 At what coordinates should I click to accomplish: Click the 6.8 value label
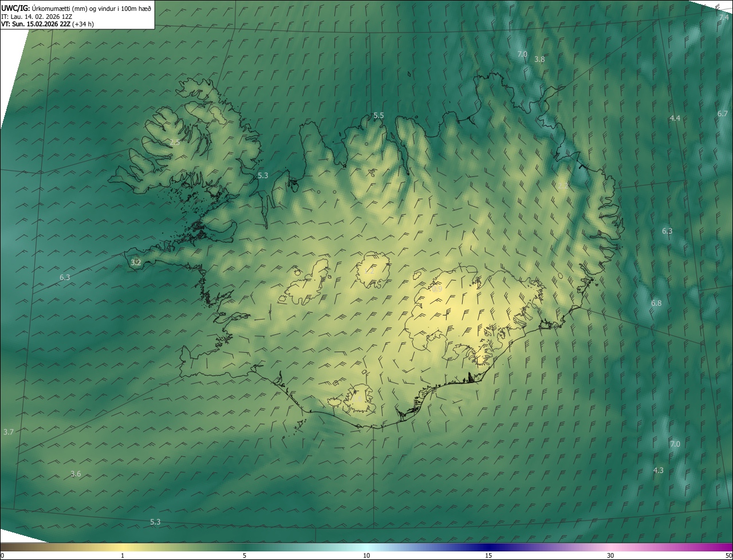pos(656,303)
